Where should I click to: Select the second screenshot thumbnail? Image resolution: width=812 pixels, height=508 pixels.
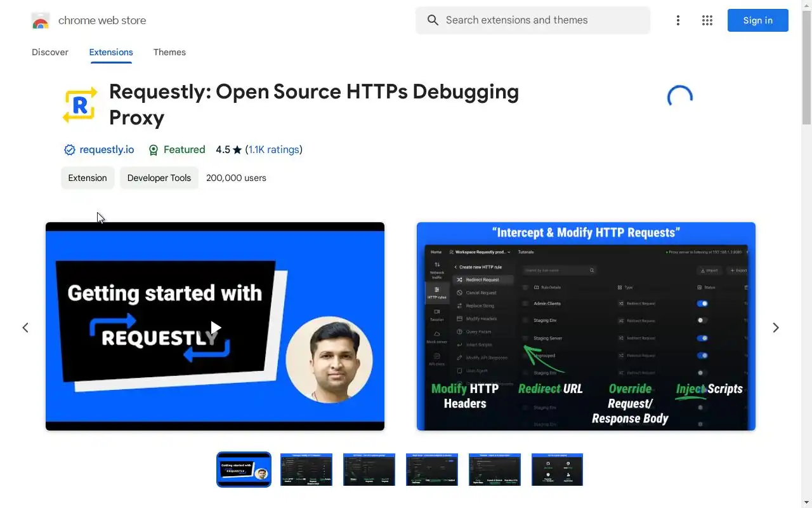pos(306,469)
